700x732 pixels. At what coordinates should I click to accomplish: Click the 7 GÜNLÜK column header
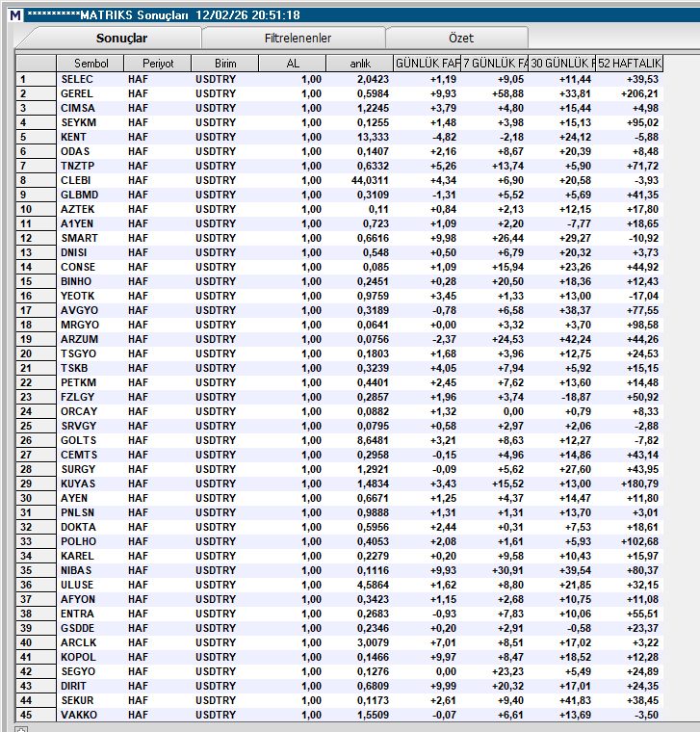tap(495, 64)
